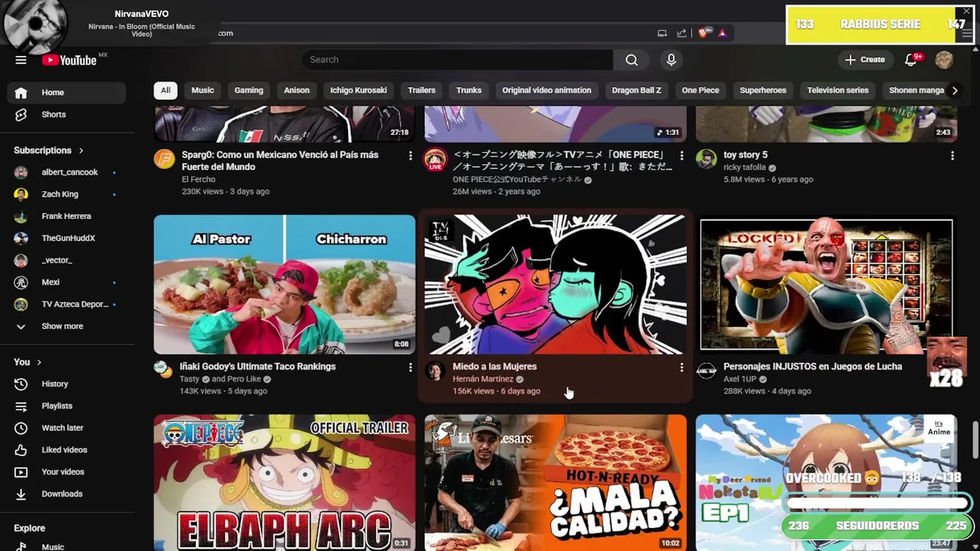
Task: Start voice search with the microphone
Action: 671,60
